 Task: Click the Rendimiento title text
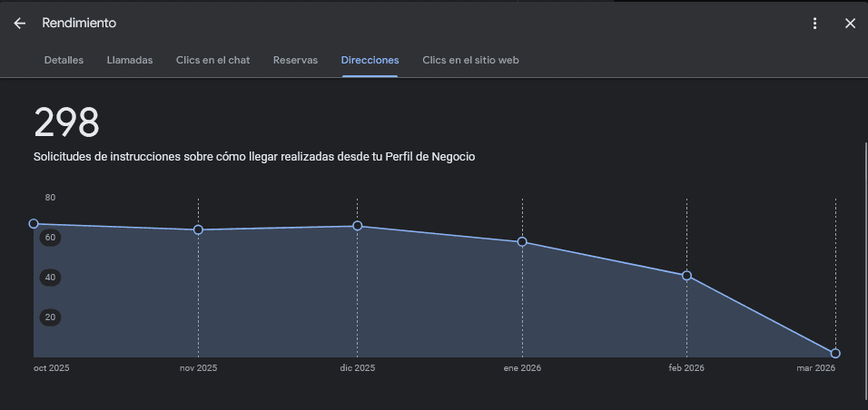pyautogui.click(x=79, y=24)
